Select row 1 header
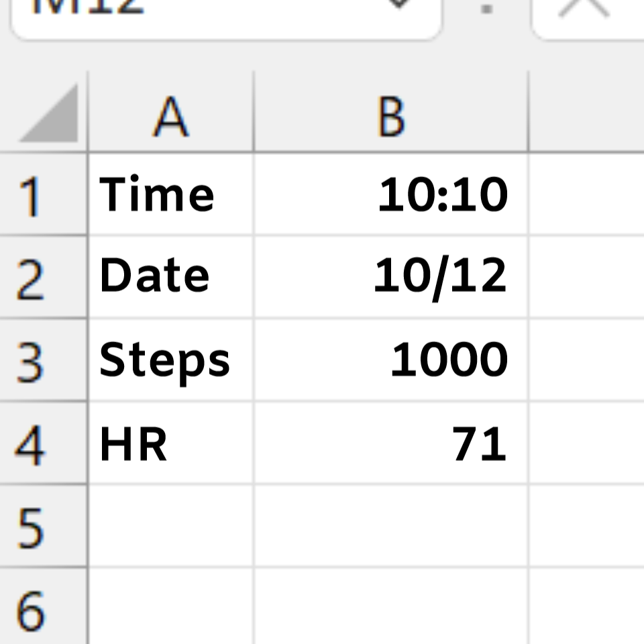The image size is (644, 644). (43, 195)
